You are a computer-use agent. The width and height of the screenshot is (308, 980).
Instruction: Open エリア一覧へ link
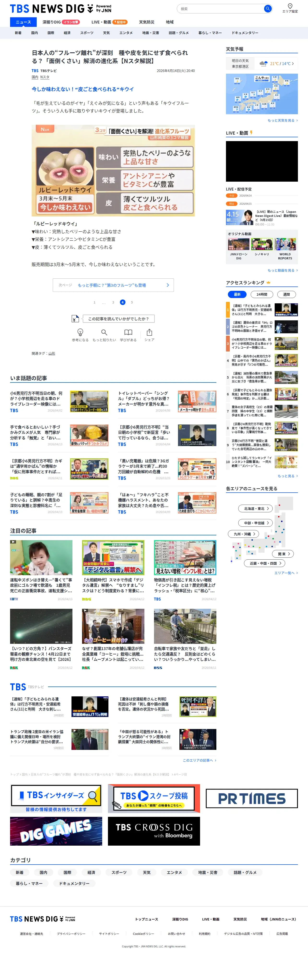point(286,573)
